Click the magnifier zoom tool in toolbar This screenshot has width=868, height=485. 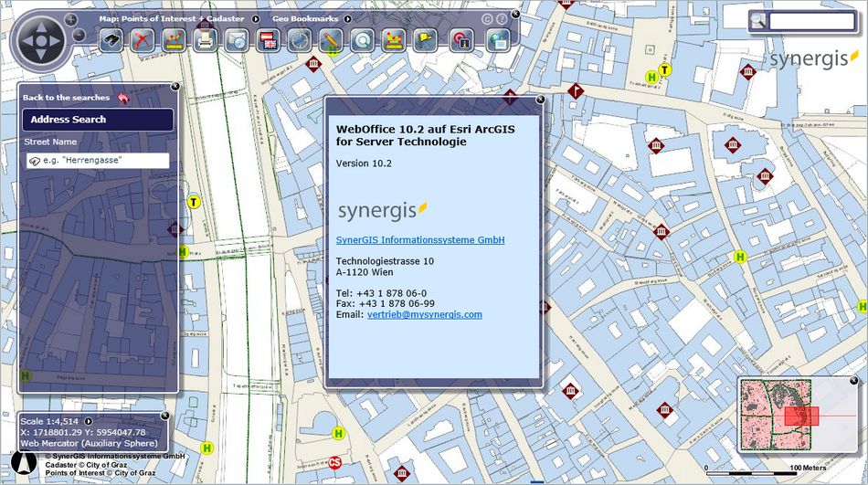(x=363, y=40)
